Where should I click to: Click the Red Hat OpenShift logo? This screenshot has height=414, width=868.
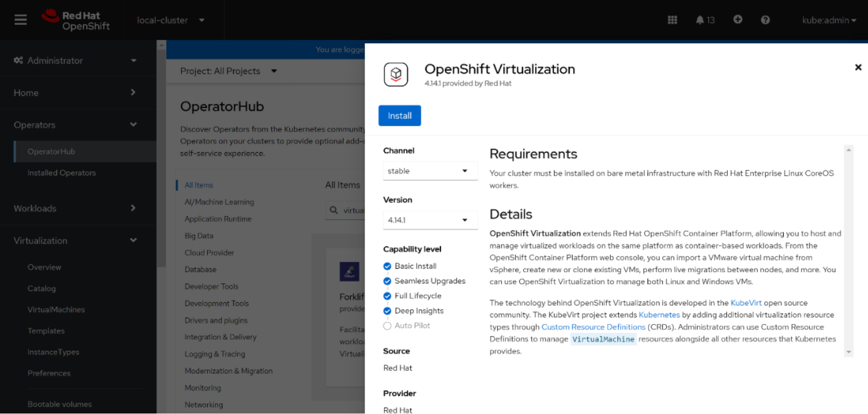76,20
